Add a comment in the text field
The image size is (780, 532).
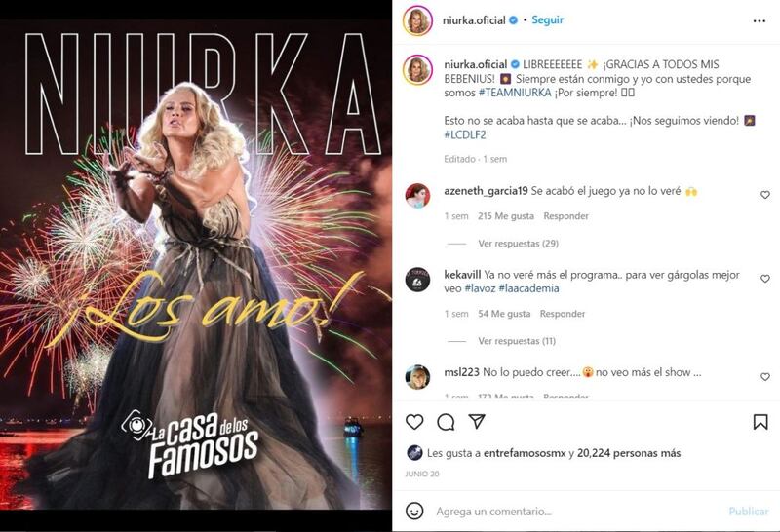point(577,512)
